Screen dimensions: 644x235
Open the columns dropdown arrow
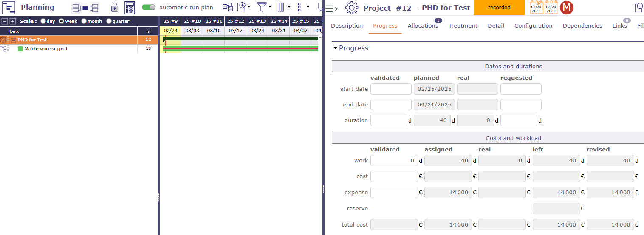289,7
